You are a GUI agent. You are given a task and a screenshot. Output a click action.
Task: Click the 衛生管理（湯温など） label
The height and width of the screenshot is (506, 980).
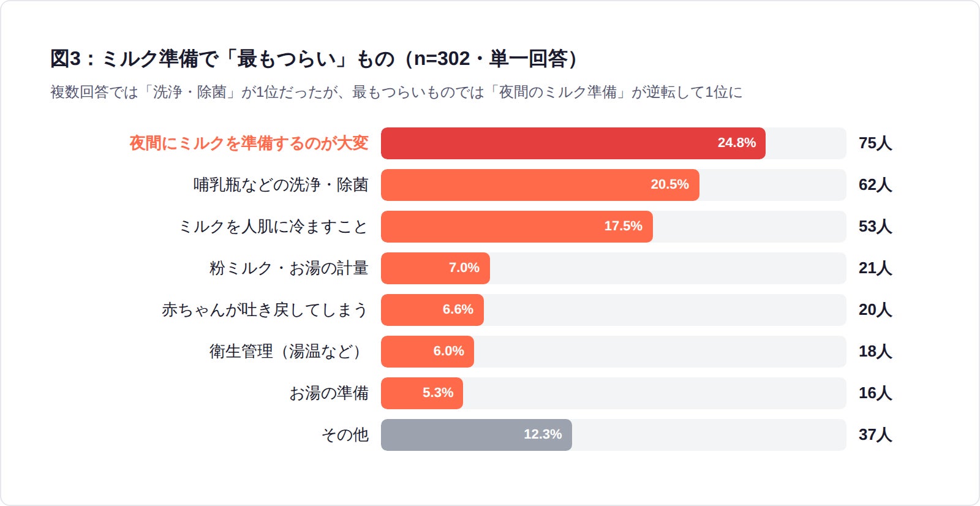pyautogui.click(x=287, y=352)
